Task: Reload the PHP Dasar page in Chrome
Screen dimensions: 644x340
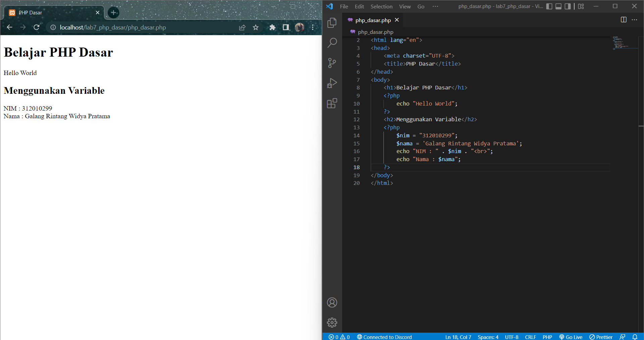Action: pyautogui.click(x=36, y=27)
